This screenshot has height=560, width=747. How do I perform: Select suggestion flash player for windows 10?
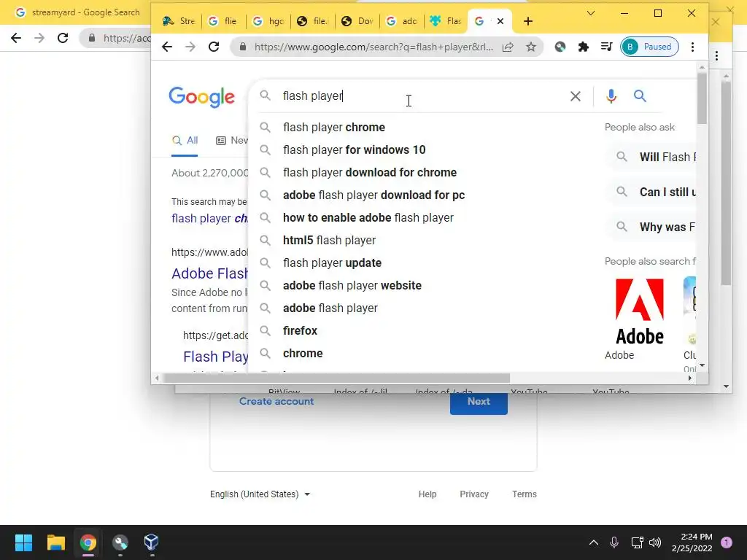354,150
